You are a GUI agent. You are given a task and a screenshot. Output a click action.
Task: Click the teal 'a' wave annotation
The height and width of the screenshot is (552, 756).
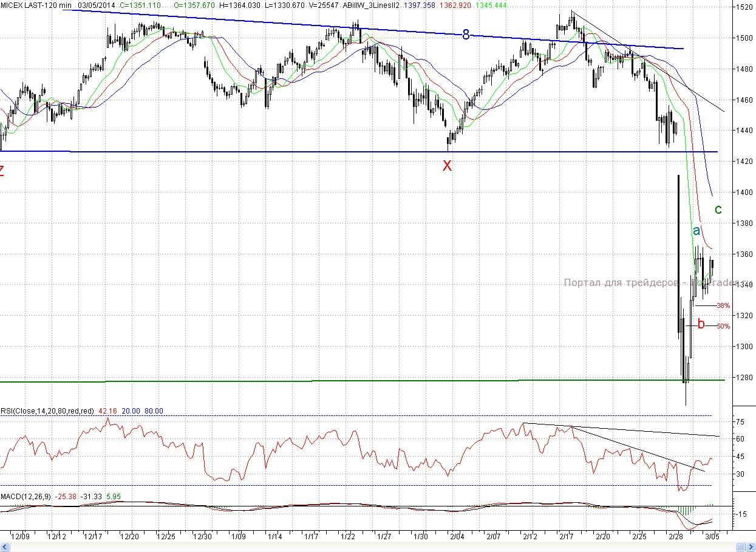(696, 231)
